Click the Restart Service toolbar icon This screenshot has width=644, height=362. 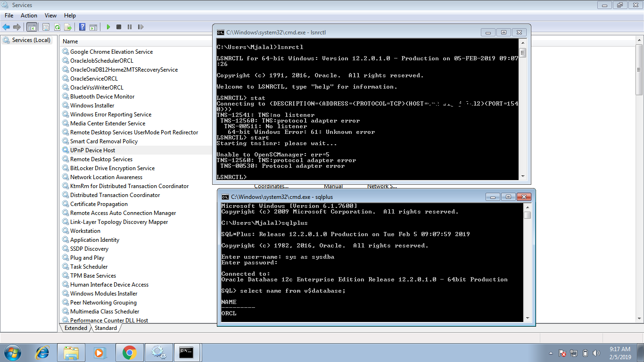pyautogui.click(x=140, y=27)
